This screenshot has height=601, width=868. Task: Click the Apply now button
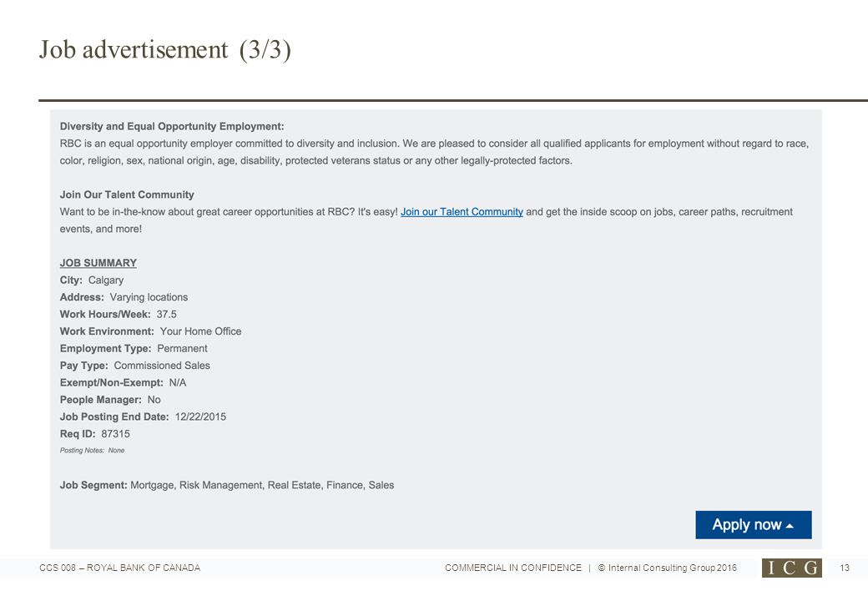(754, 525)
